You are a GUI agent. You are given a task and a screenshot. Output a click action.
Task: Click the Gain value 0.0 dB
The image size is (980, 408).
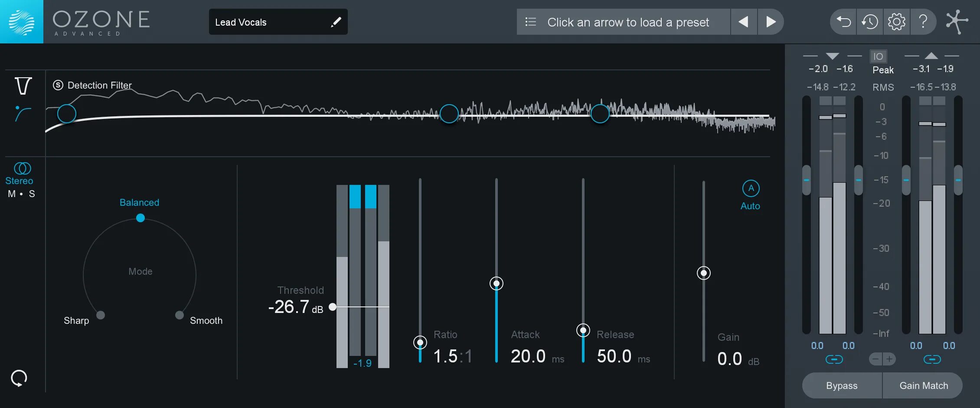click(x=738, y=359)
